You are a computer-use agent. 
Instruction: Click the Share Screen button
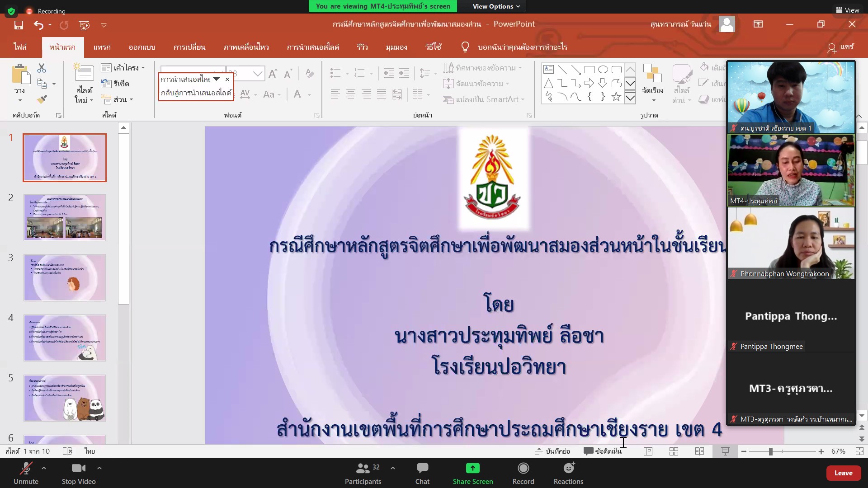472,473
